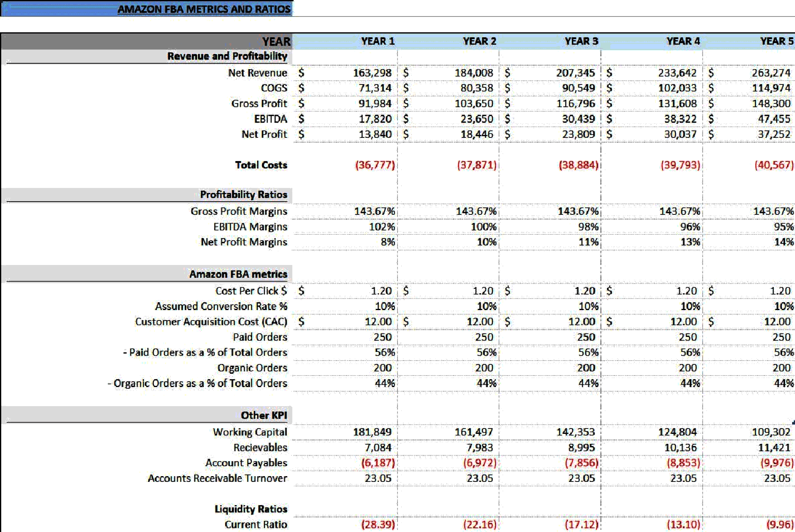Select the Amazon FBA metrics section header
The image size is (795, 532).
coord(238,274)
